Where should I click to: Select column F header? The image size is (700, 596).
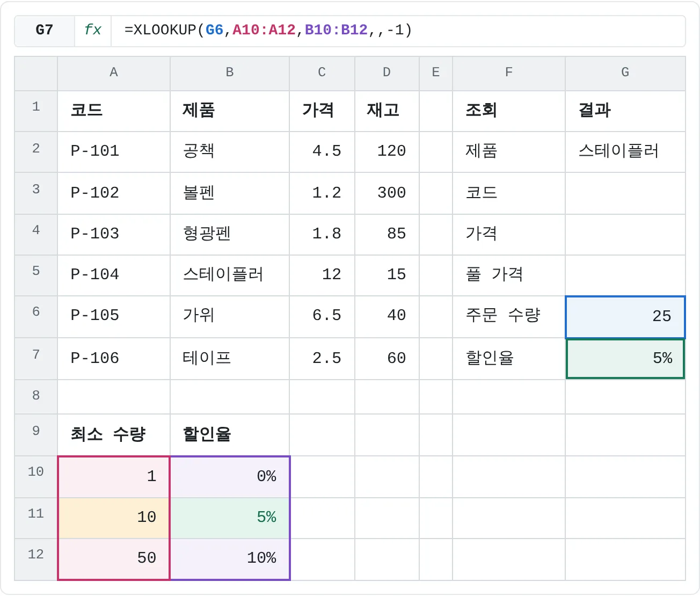pos(509,73)
